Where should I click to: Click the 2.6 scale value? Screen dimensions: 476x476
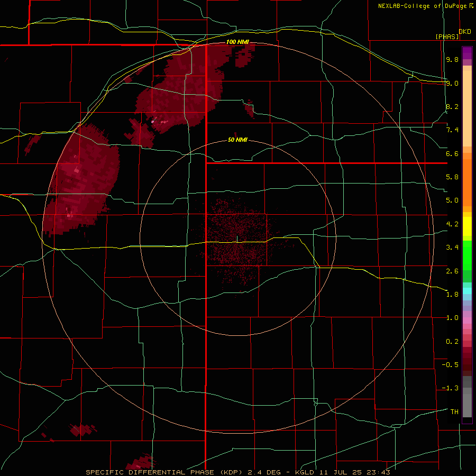pos(452,271)
